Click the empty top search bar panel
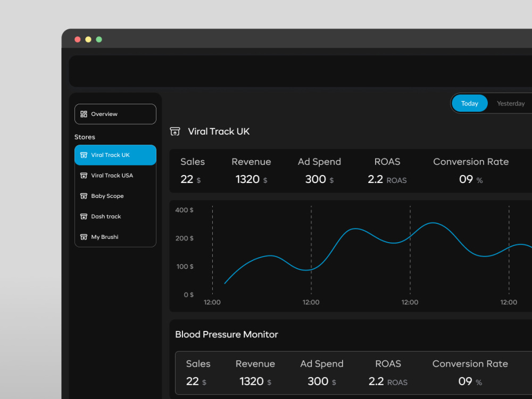The image size is (532, 399). [301, 71]
